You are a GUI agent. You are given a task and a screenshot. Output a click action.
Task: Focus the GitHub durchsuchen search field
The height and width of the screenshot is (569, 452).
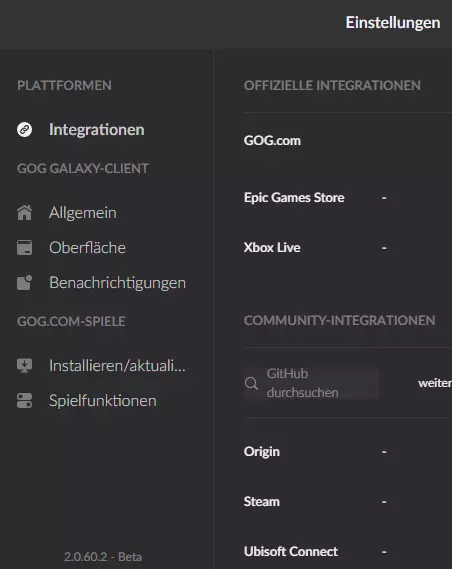312,383
